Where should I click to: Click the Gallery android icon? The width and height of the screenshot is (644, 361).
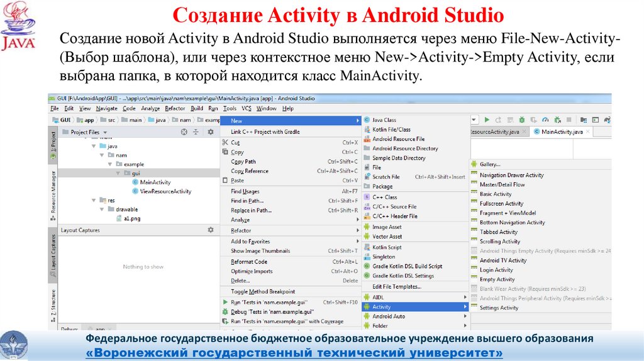click(474, 164)
